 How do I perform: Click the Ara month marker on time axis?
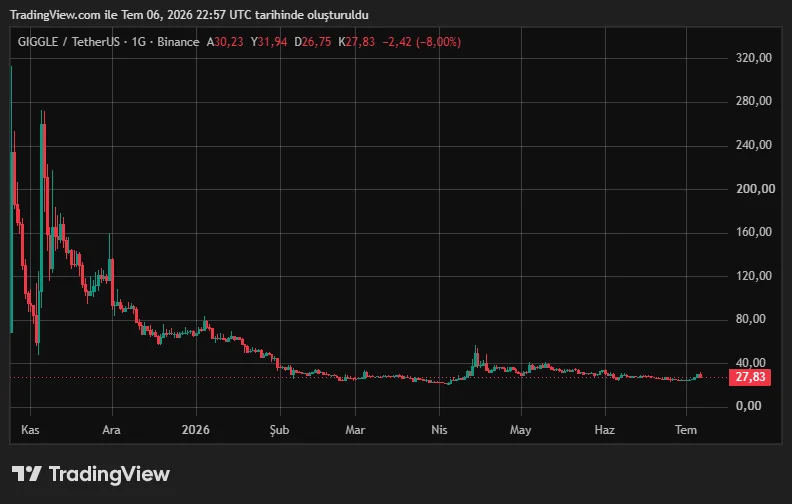pyautogui.click(x=111, y=430)
